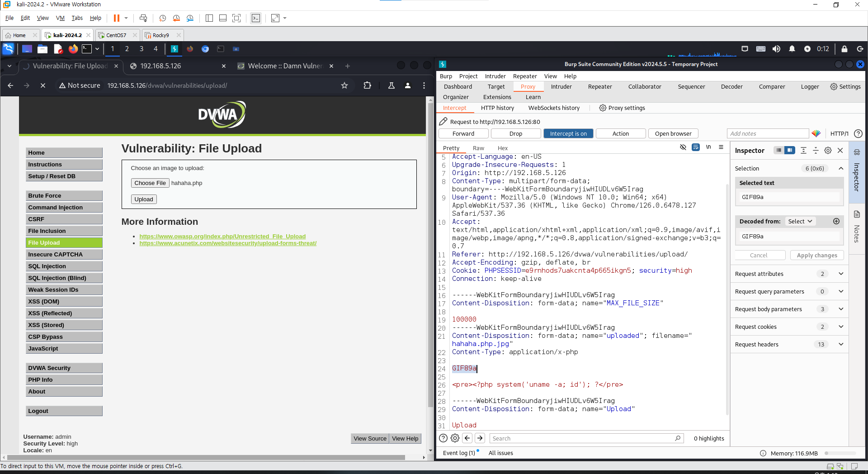Open Proxy settings in Burp
The image size is (868, 474).
(622, 108)
